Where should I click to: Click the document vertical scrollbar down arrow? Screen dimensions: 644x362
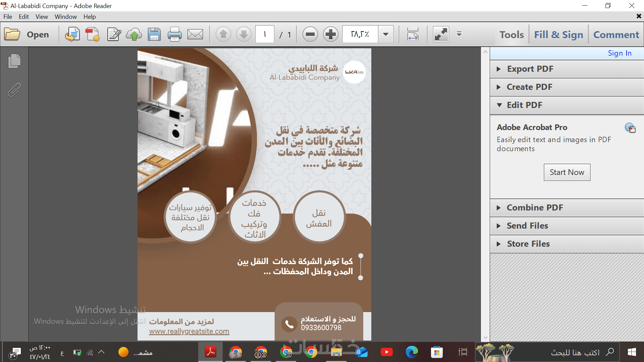tap(485, 338)
